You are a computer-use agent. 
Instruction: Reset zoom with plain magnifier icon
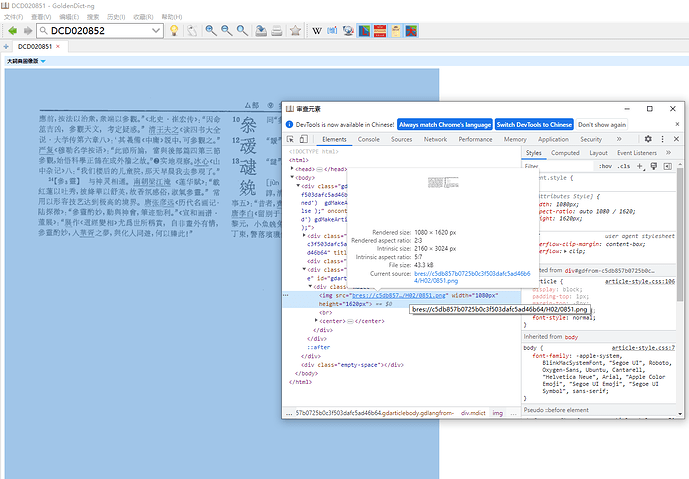[242, 30]
